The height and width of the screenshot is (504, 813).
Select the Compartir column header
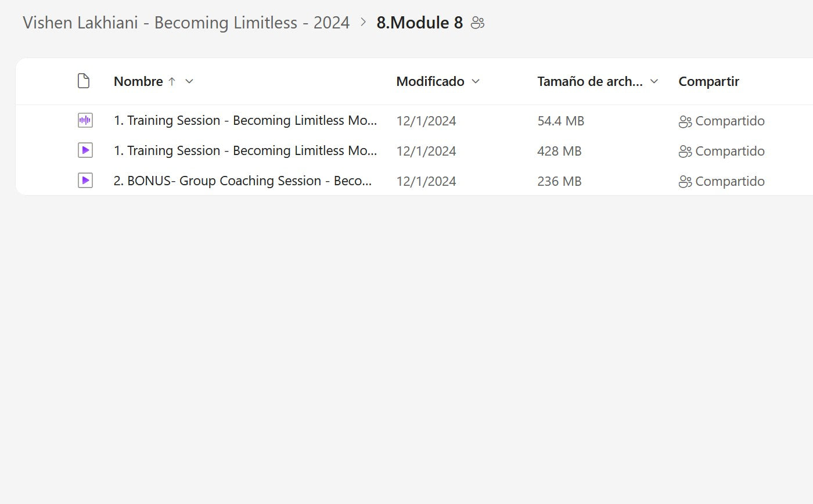708,81
